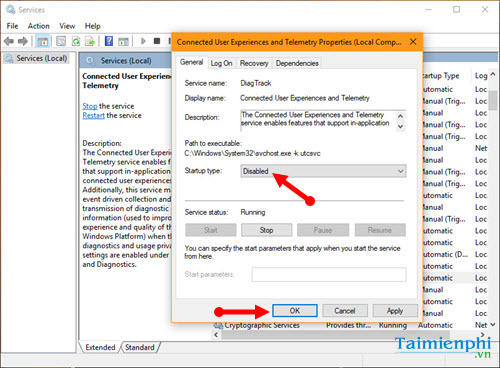Switch to the Recovery tab
The width and height of the screenshot is (500, 368).
(x=254, y=63)
